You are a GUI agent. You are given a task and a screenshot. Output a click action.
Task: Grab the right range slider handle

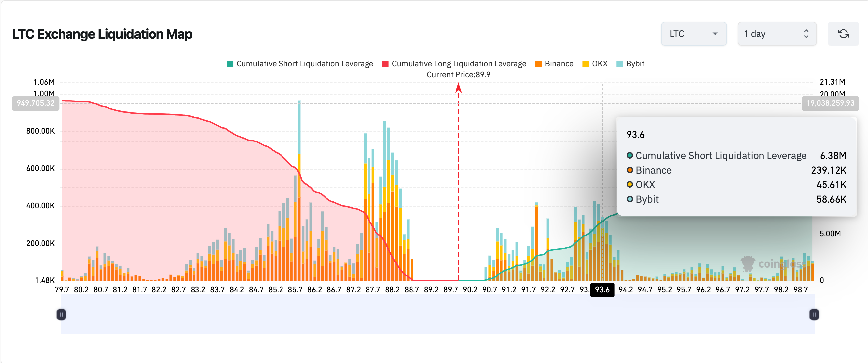click(x=814, y=314)
